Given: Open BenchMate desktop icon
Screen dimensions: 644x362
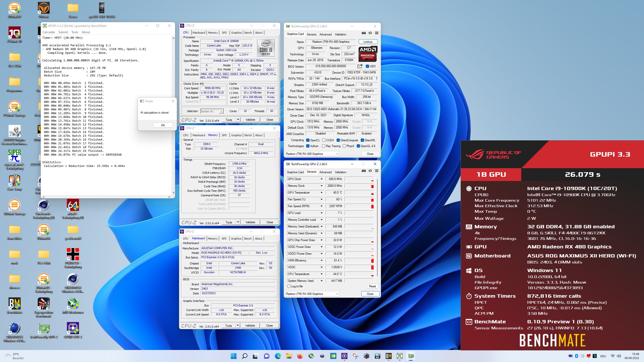Looking at the screenshot, I should [x=14, y=306].
